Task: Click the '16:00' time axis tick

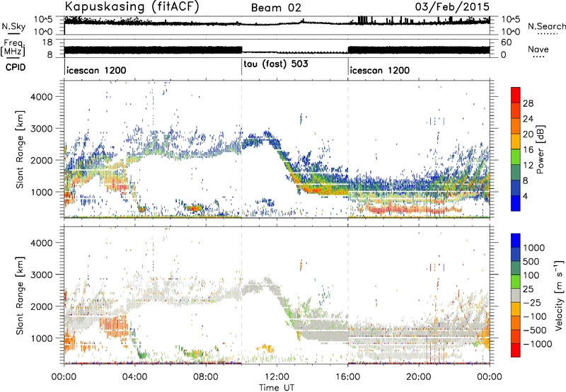Action: (x=348, y=377)
